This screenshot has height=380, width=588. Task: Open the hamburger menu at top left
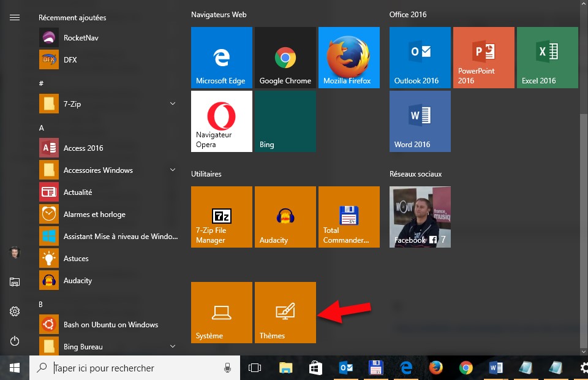[15, 18]
